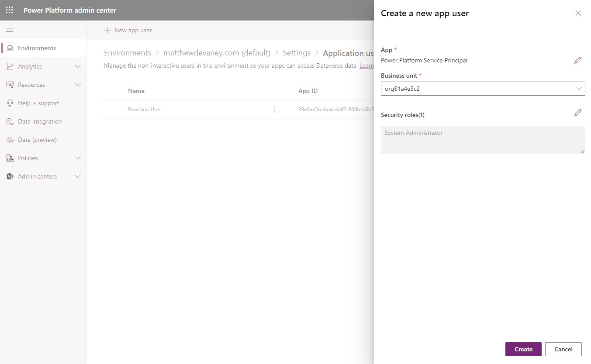Select Policies from the left navigation
The height and width of the screenshot is (364, 591).
coord(10,158)
